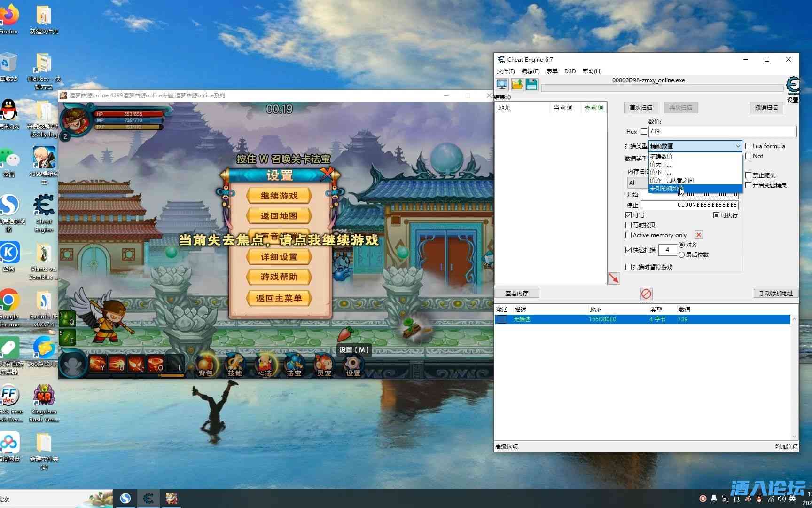Enable pause game while scanning checkbox

pyautogui.click(x=628, y=267)
